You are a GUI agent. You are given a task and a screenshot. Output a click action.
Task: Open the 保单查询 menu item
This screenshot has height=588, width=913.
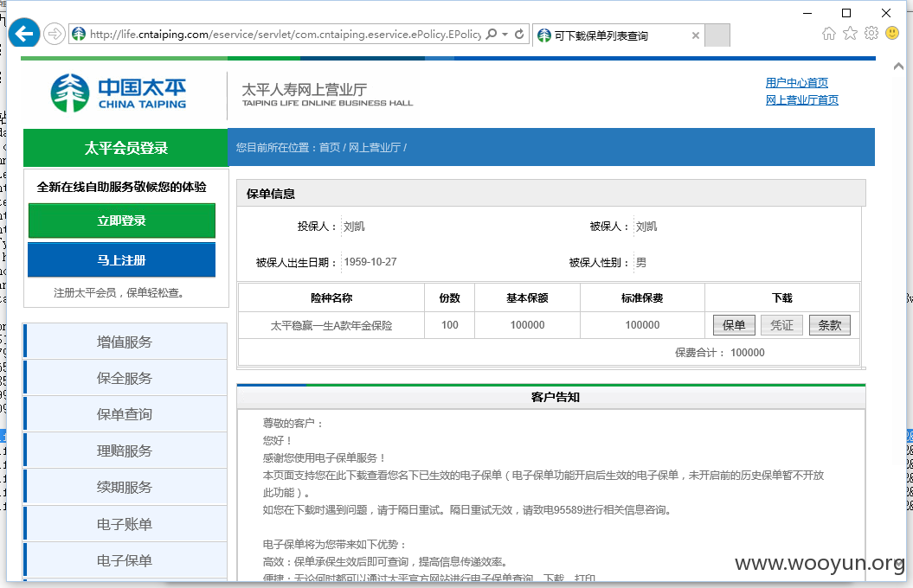125,414
